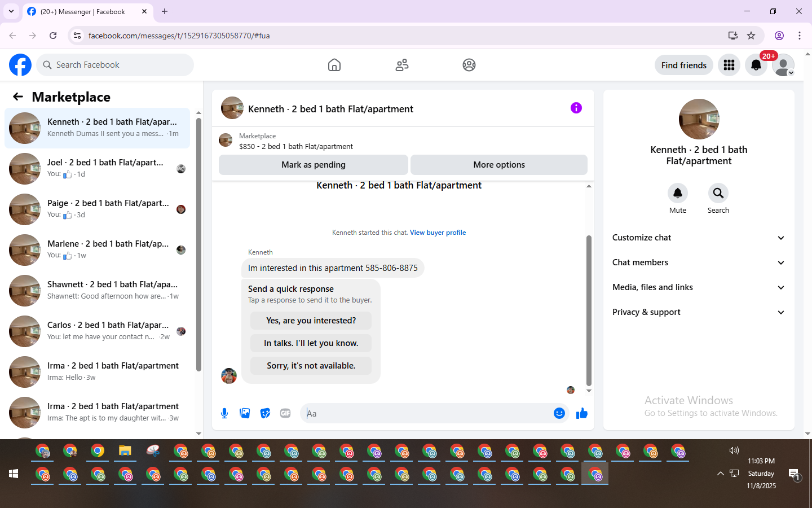Open the Home icon in top navigation
The height and width of the screenshot is (508, 812).
334,65
